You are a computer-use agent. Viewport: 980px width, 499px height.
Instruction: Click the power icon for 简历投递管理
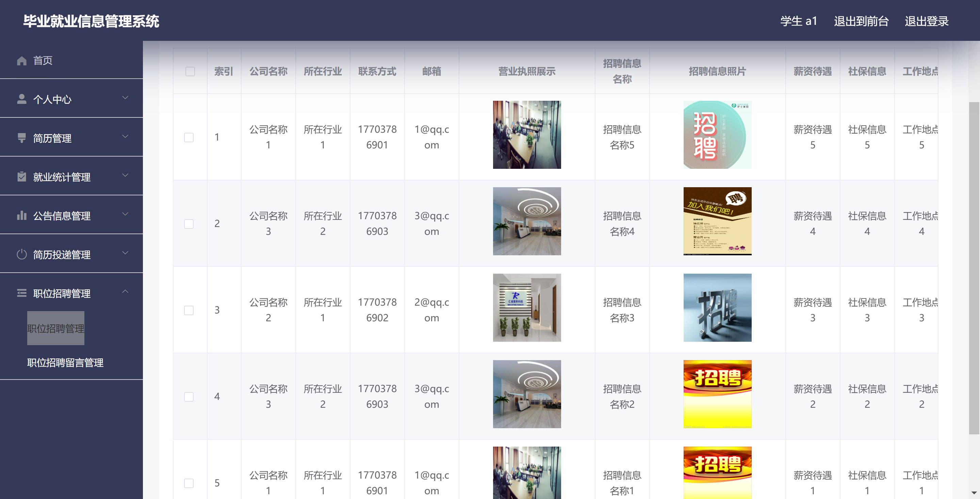pyautogui.click(x=22, y=254)
